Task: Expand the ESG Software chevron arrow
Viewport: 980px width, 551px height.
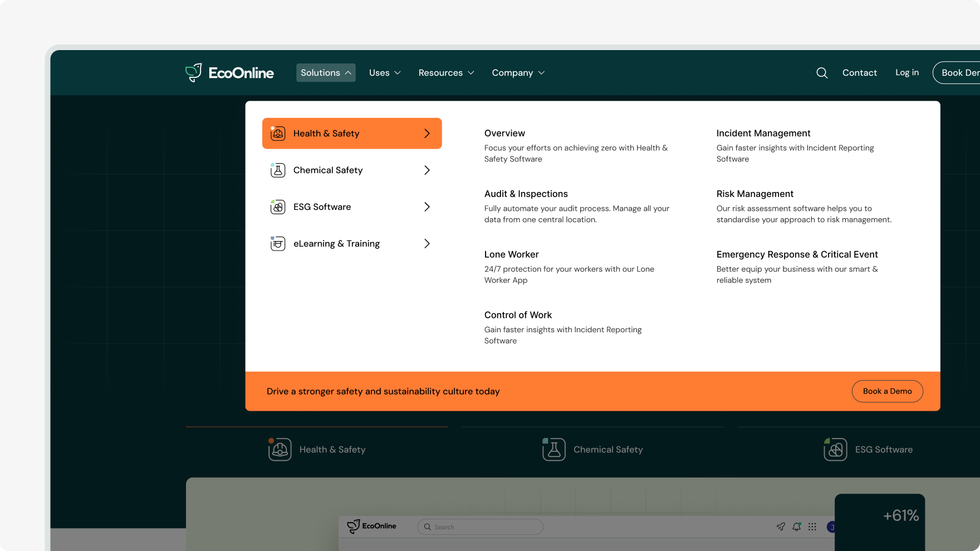Action: (x=427, y=207)
